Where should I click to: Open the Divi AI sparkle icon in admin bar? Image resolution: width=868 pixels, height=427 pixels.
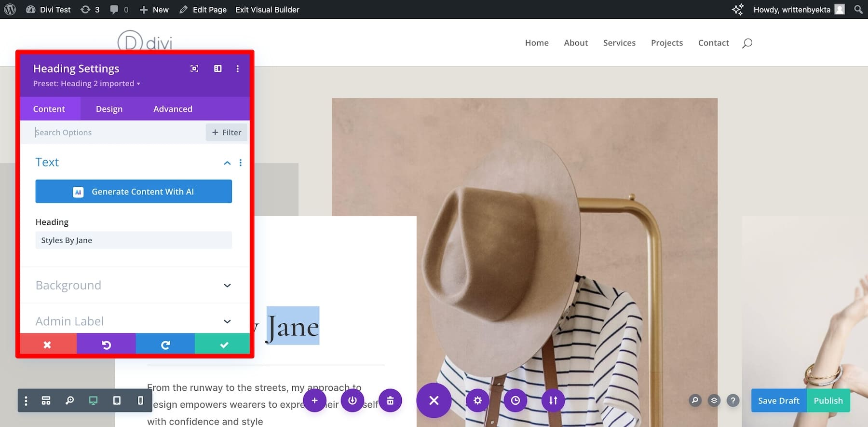[738, 9]
